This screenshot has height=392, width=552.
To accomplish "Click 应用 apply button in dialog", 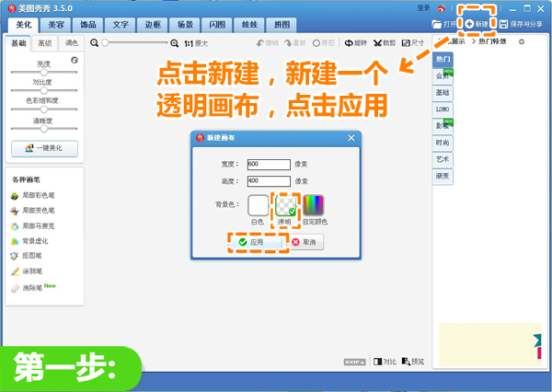I will coord(258,242).
